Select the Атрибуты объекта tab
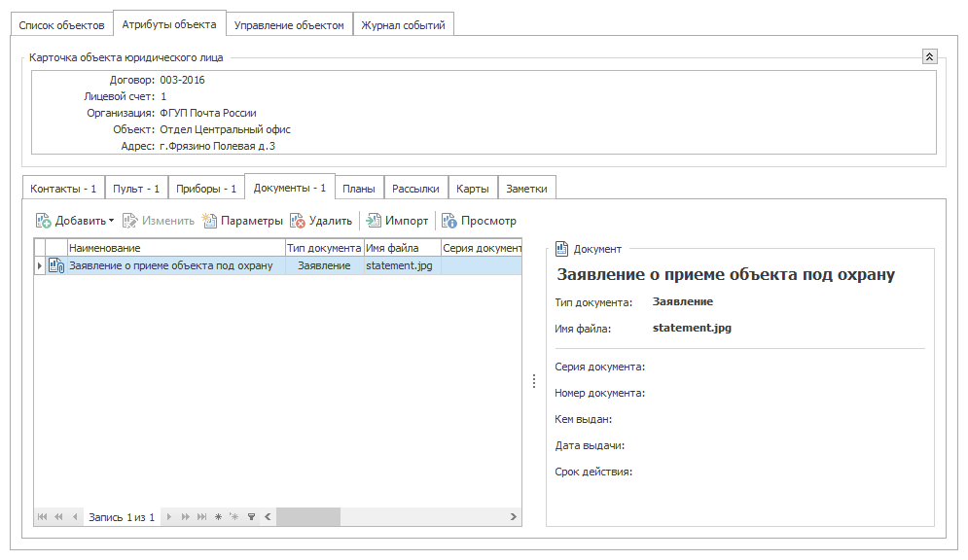 click(169, 24)
